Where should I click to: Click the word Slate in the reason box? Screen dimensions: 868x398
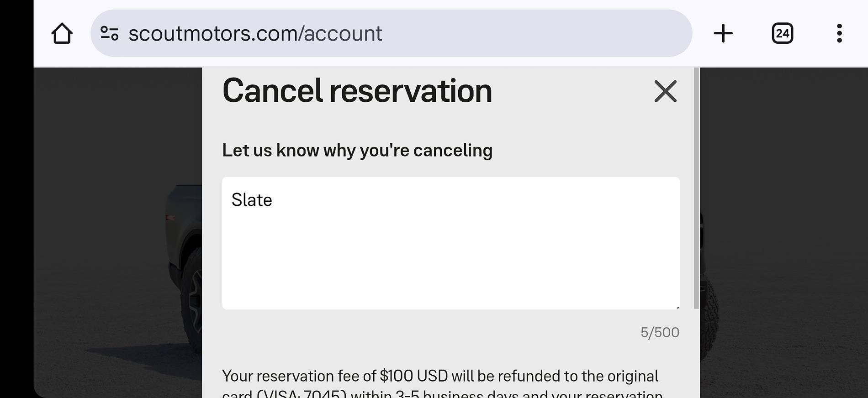coord(252,200)
